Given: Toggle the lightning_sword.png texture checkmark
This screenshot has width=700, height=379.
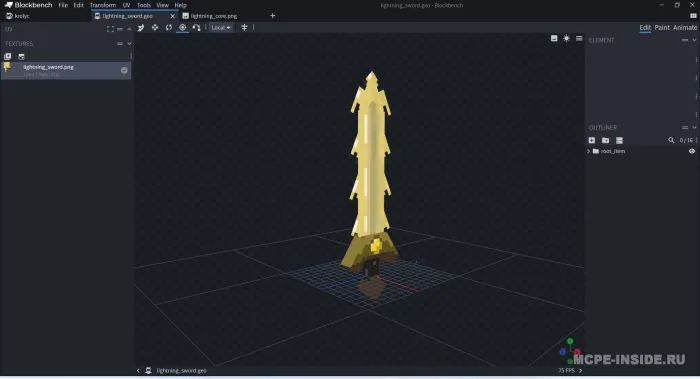Looking at the screenshot, I should coord(124,70).
